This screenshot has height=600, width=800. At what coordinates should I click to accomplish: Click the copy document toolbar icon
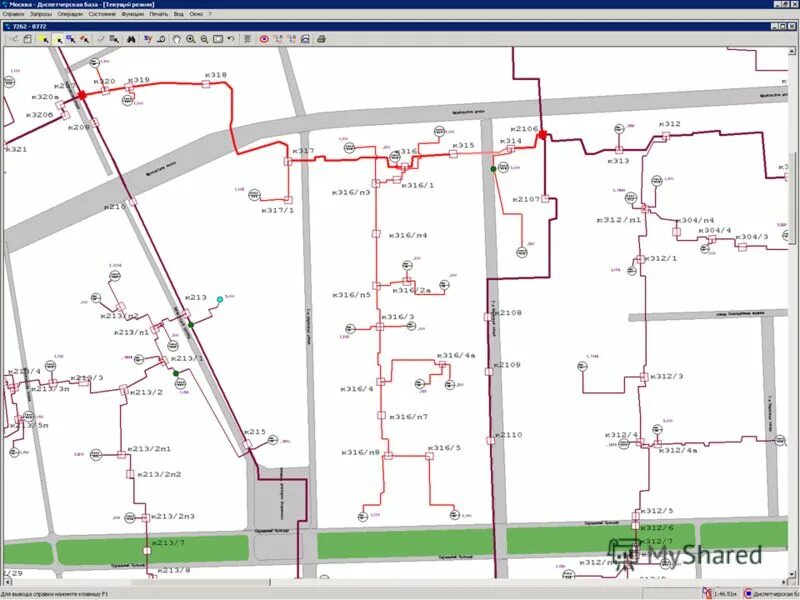[x=28, y=39]
